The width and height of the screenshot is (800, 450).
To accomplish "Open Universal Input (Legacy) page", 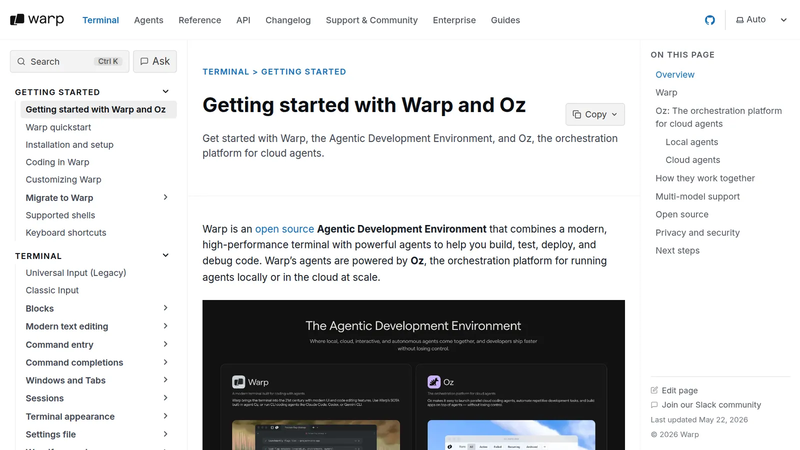I will (x=76, y=272).
